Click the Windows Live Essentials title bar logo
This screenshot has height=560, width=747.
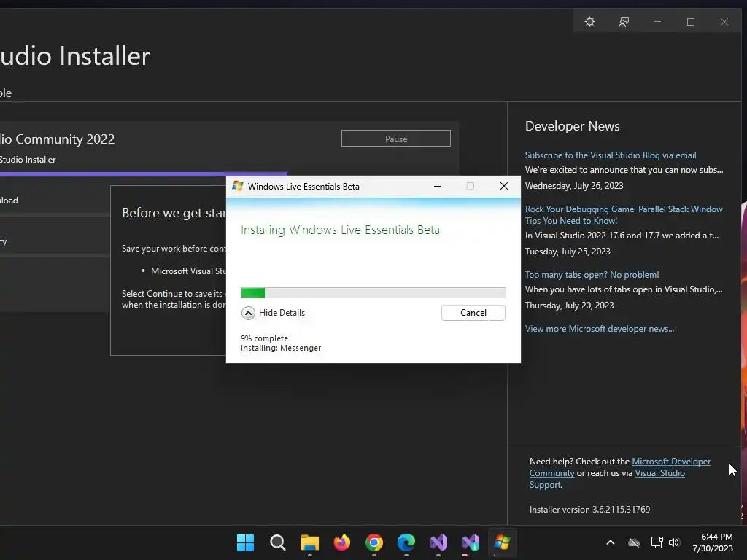point(237,186)
